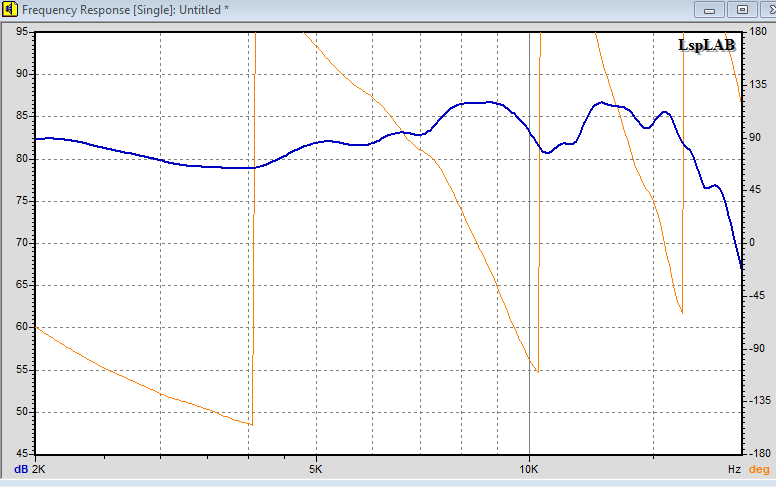Click the '180' degree axis value at top right
The image size is (776, 487).
coord(758,32)
